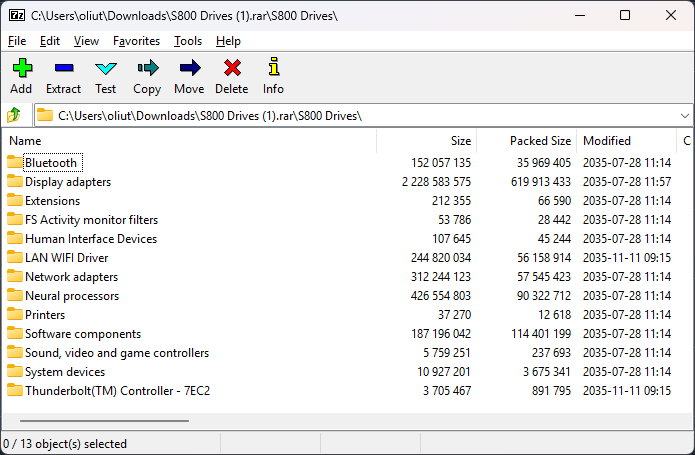Sort list by Size column header
The image size is (695, 455).
[460, 141]
